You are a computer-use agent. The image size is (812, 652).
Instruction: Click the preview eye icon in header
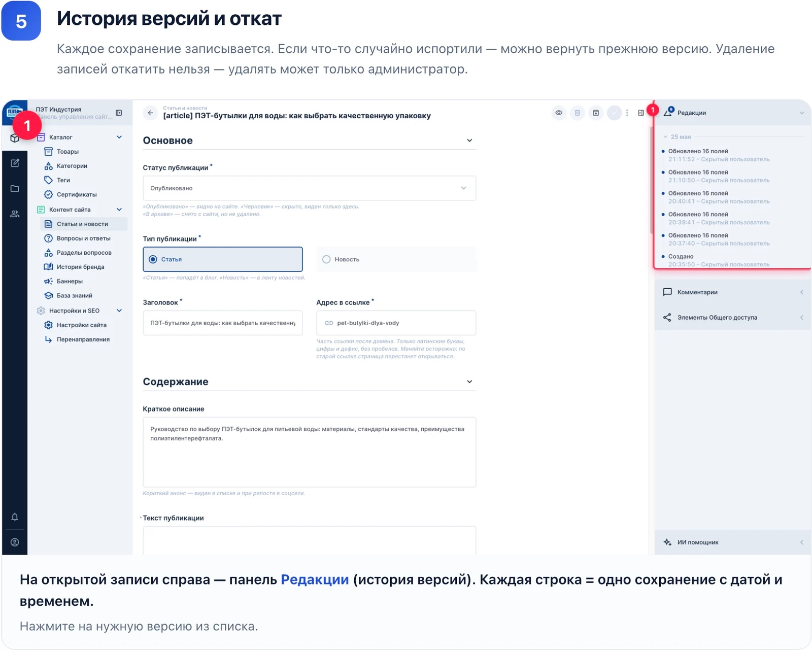558,113
